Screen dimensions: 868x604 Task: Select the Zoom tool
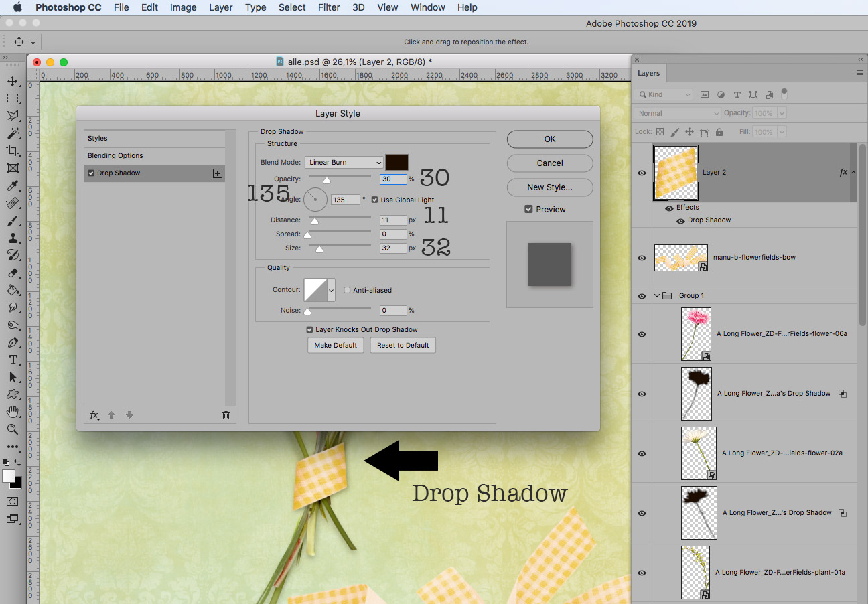point(13,429)
